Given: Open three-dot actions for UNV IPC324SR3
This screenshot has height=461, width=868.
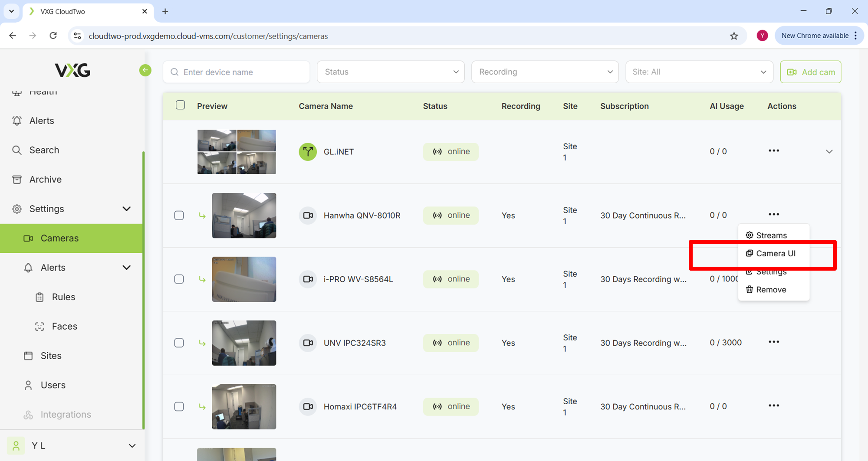Looking at the screenshot, I should click(x=773, y=342).
